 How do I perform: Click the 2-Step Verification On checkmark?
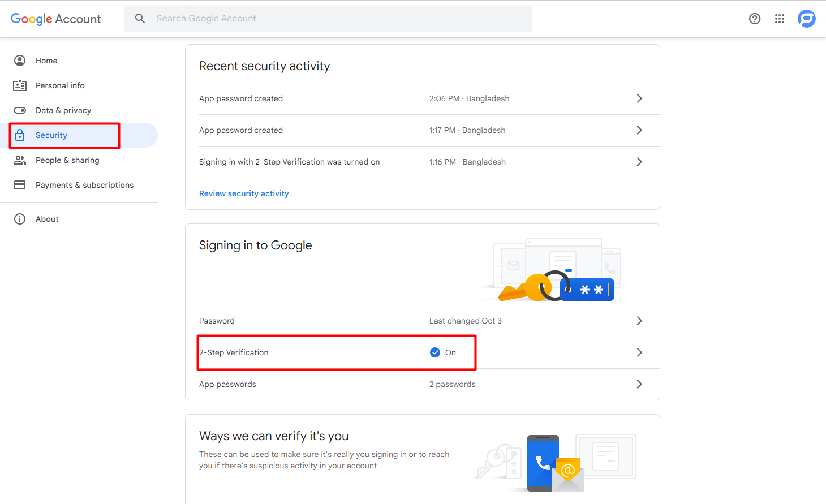(x=435, y=352)
